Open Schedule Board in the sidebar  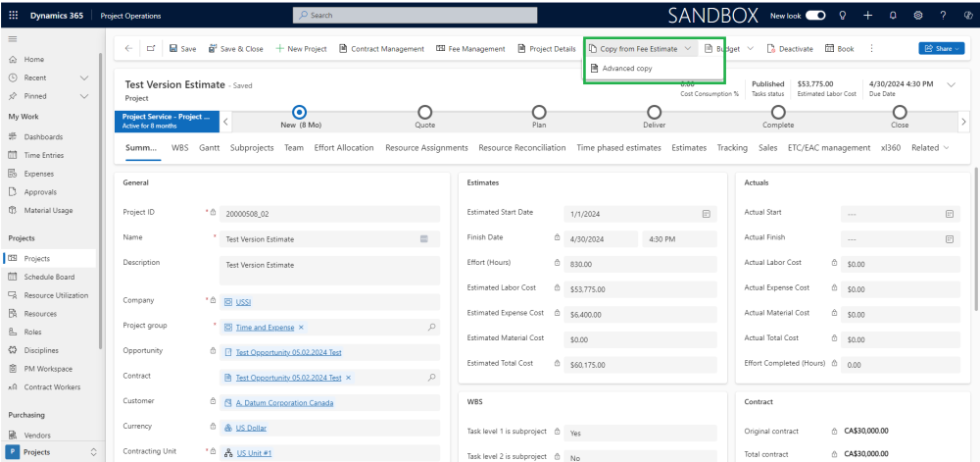click(x=50, y=277)
